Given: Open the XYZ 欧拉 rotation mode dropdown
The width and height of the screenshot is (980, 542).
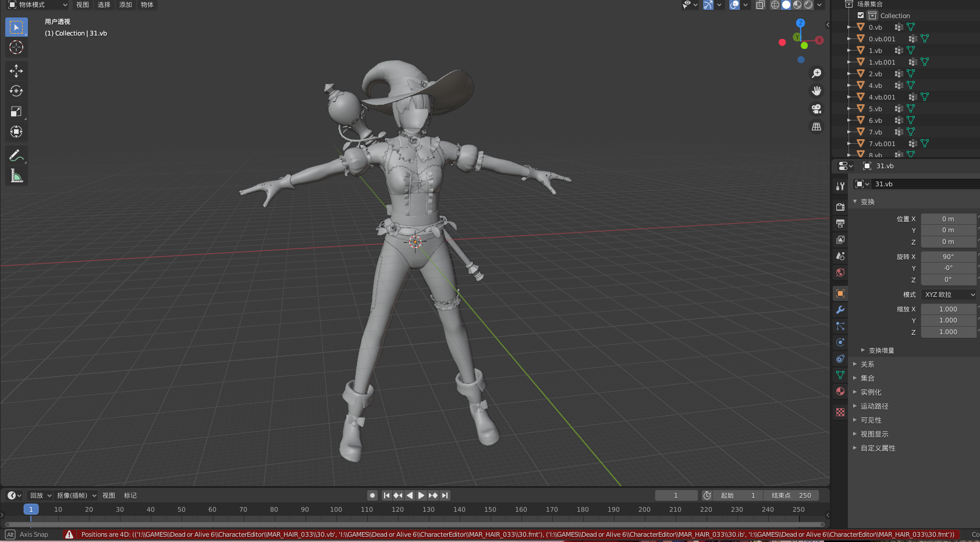Looking at the screenshot, I should (949, 295).
